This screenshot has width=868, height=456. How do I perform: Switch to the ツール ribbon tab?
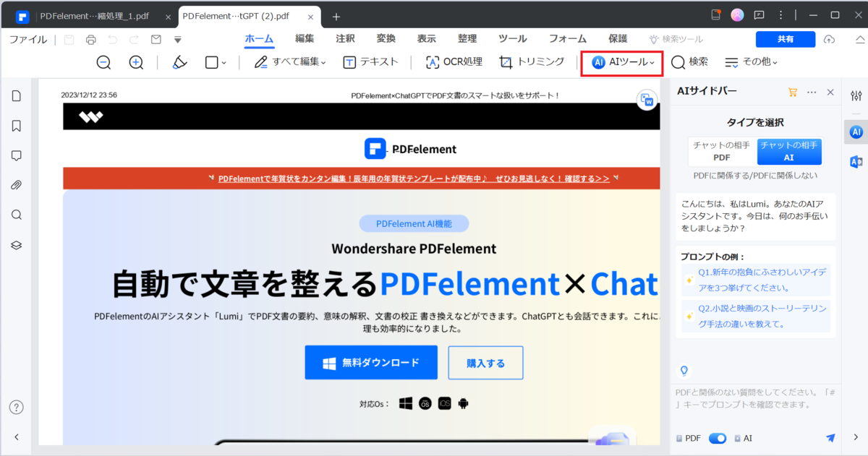pyautogui.click(x=512, y=39)
